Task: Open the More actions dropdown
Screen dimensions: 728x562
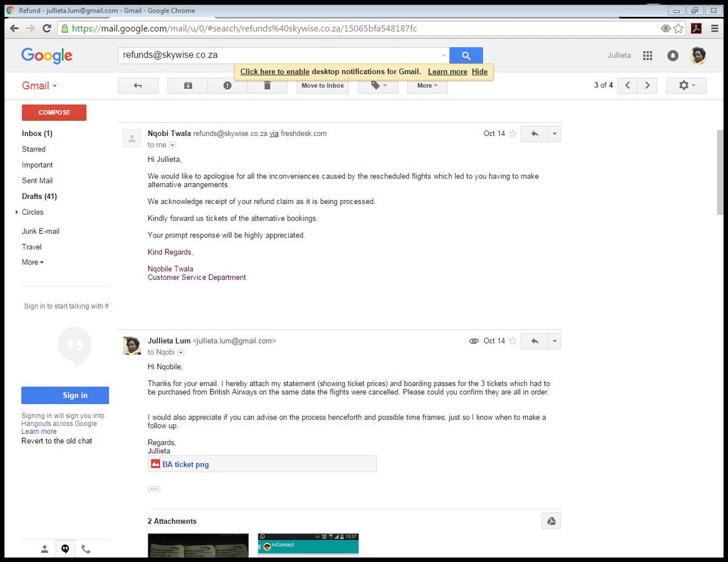Action: click(427, 86)
